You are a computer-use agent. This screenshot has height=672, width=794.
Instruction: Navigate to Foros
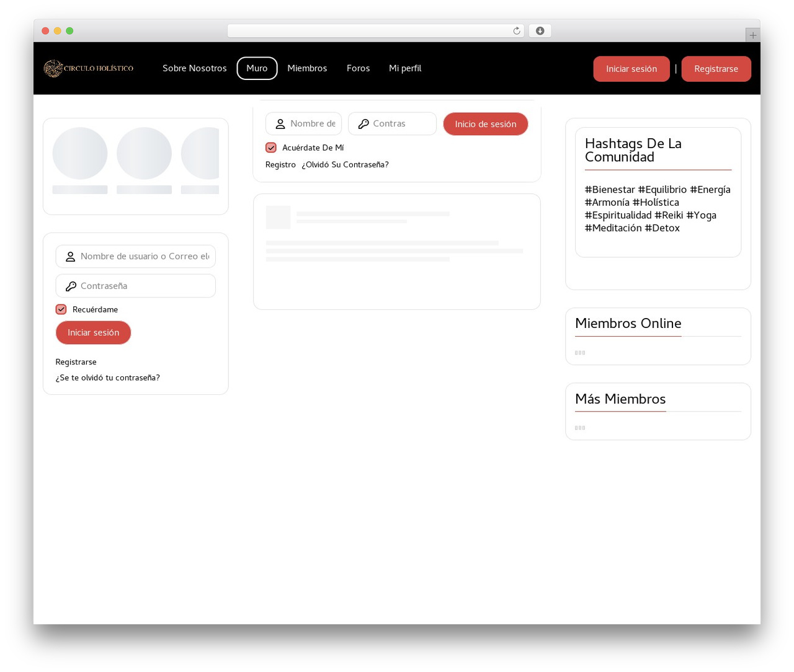point(358,68)
